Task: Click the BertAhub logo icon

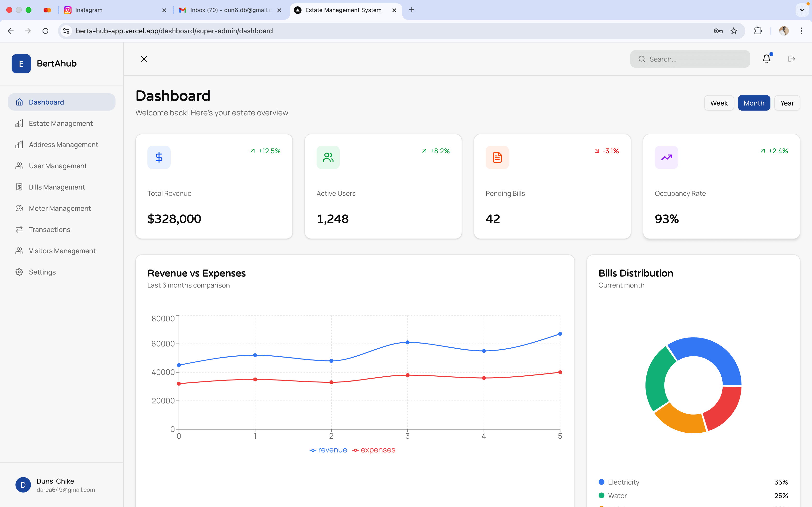Action: point(21,63)
